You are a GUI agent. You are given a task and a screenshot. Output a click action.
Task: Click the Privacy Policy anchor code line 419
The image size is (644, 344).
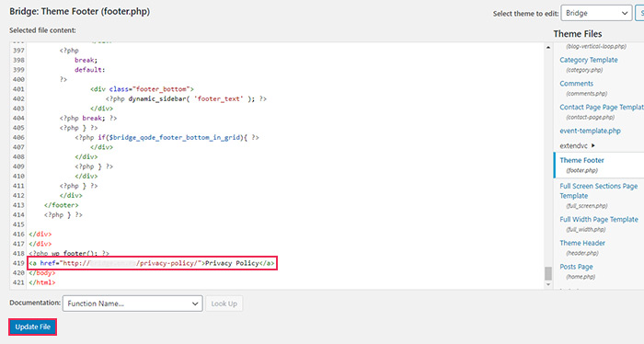coord(152,263)
